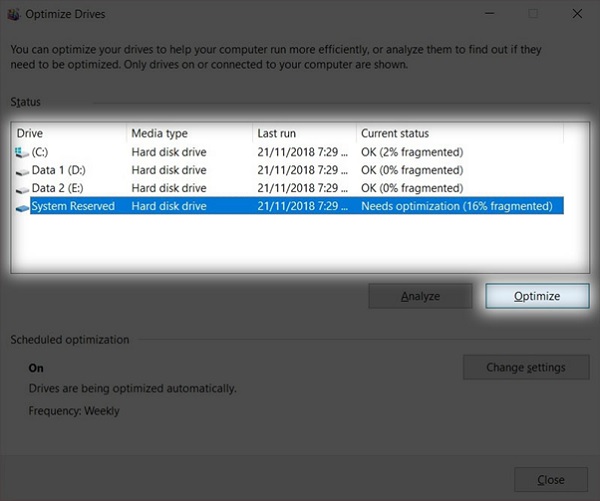Select the "Needs optimization (16% fragmented)" status
Screen dimensions: 600x501
[457, 206]
